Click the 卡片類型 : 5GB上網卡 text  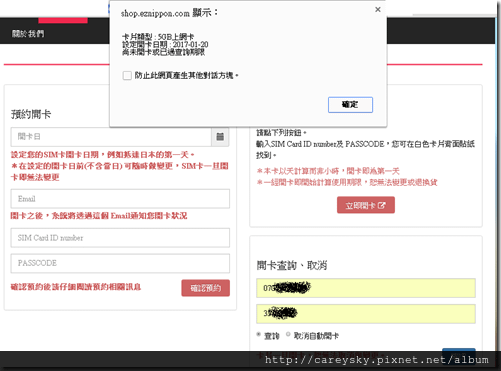tap(158, 37)
